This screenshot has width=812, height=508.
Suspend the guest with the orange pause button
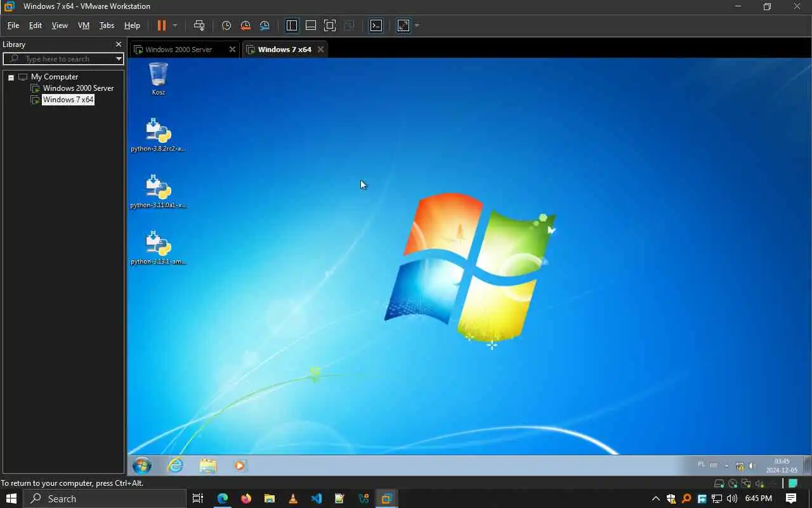coord(161,25)
